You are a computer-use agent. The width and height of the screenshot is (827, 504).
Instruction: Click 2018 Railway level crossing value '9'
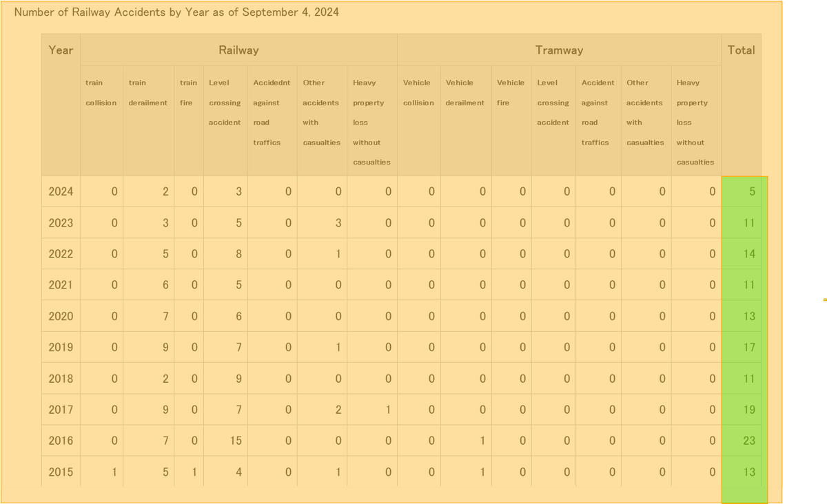[238, 379]
